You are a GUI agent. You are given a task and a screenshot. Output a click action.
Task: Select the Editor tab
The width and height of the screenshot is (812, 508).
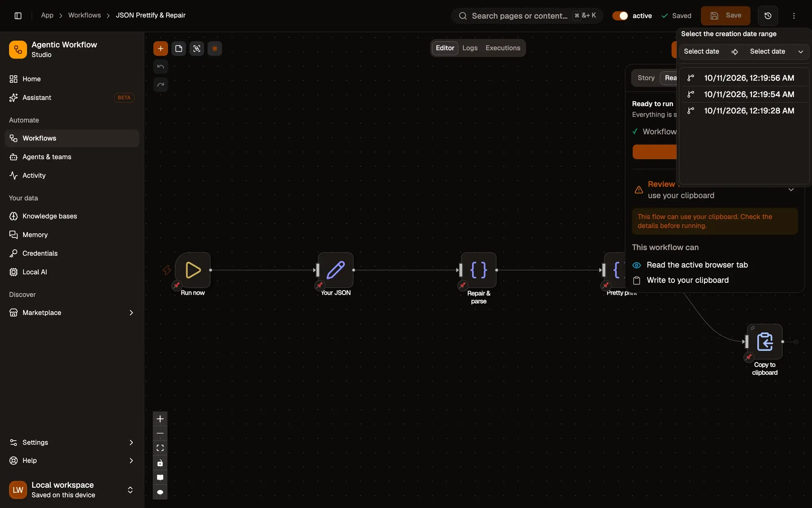(445, 48)
